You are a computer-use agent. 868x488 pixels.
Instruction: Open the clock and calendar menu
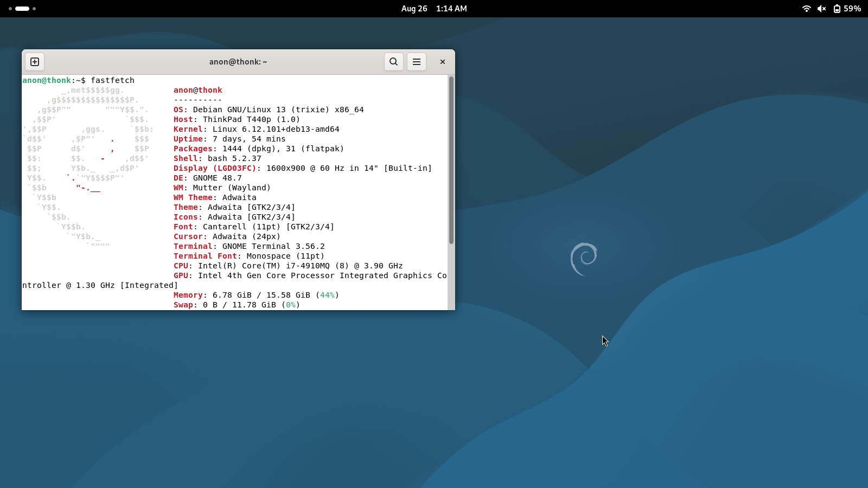click(434, 9)
